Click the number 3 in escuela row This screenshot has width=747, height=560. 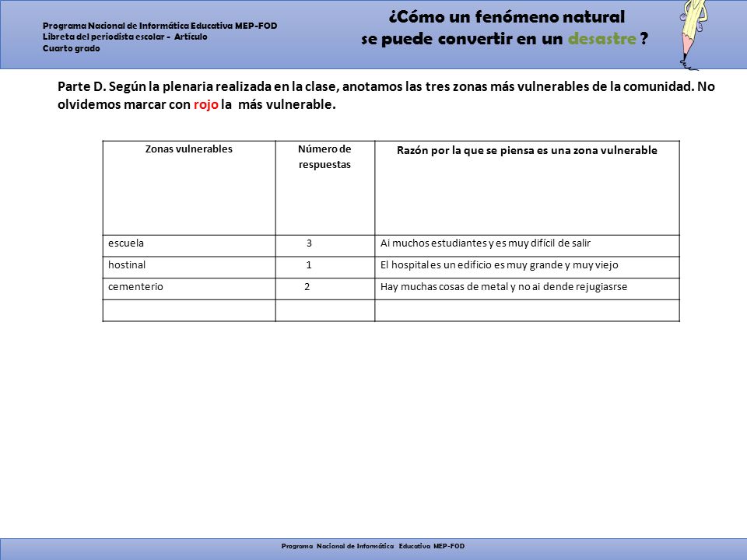pos(309,243)
